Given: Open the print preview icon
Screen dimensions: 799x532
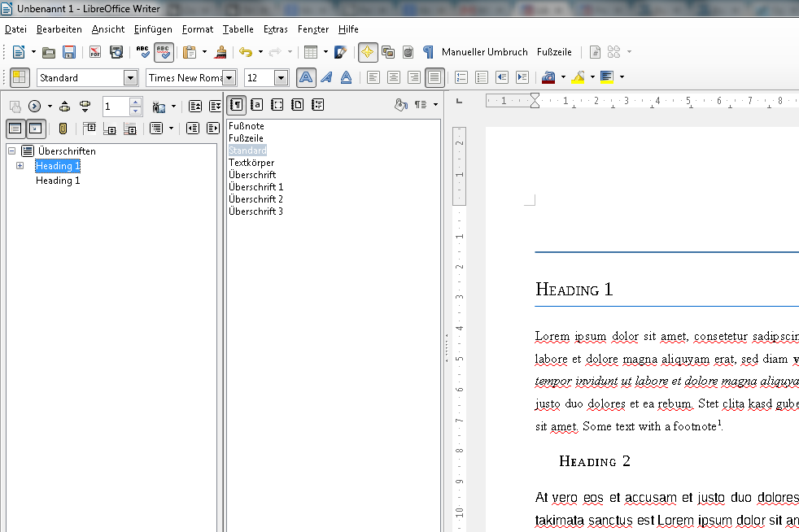Looking at the screenshot, I should point(116,52).
